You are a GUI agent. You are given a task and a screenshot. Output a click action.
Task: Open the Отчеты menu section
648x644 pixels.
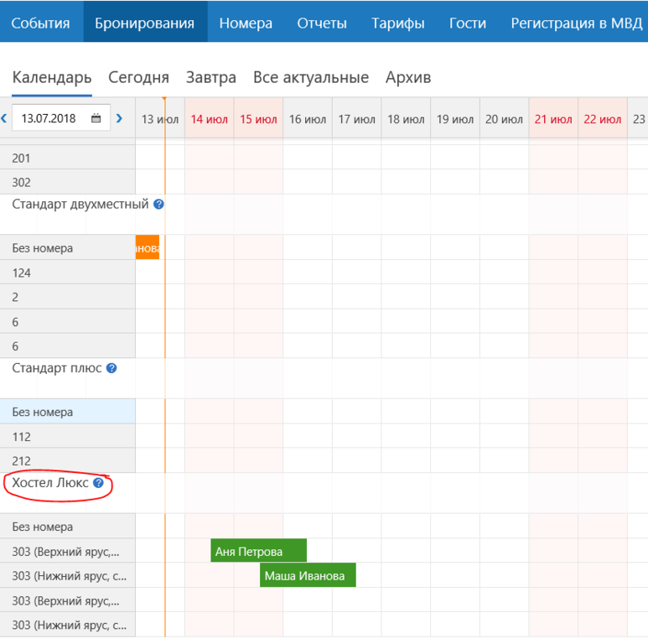coord(322,23)
